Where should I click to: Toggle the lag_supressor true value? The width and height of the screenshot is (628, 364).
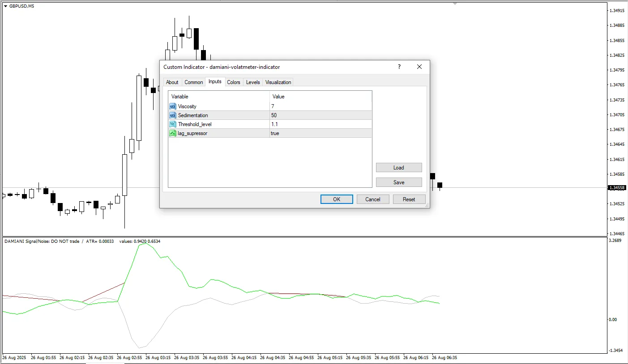320,133
